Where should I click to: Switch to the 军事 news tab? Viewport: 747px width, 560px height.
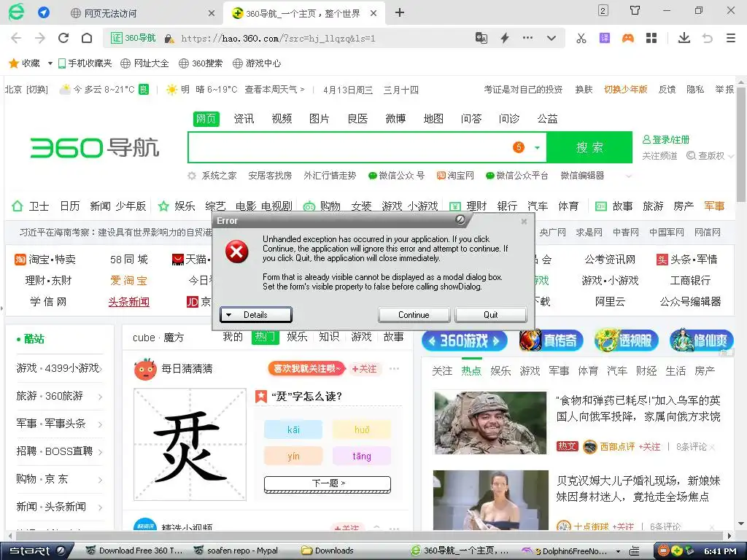(558, 371)
